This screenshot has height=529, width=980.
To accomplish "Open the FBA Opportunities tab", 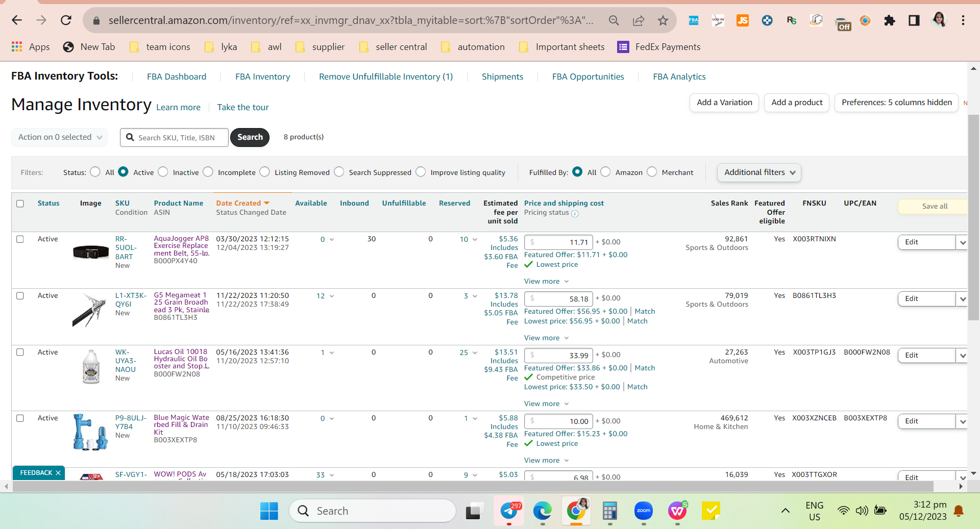I will pyautogui.click(x=588, y=77).
